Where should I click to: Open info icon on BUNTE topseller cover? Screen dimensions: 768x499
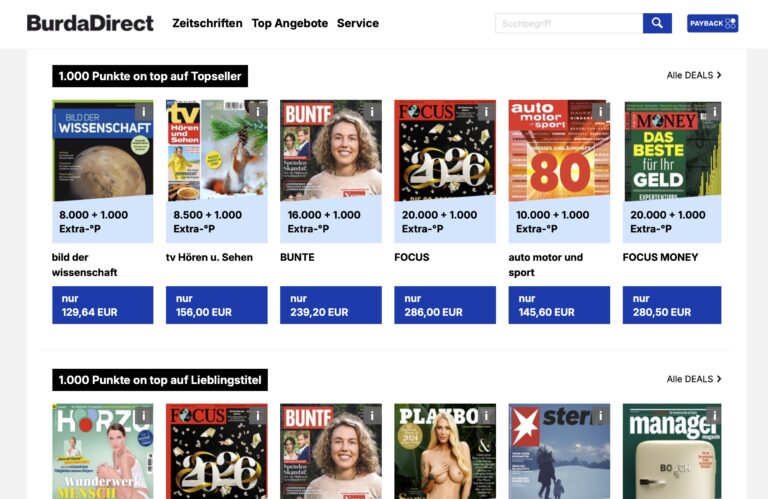(371, 112)
